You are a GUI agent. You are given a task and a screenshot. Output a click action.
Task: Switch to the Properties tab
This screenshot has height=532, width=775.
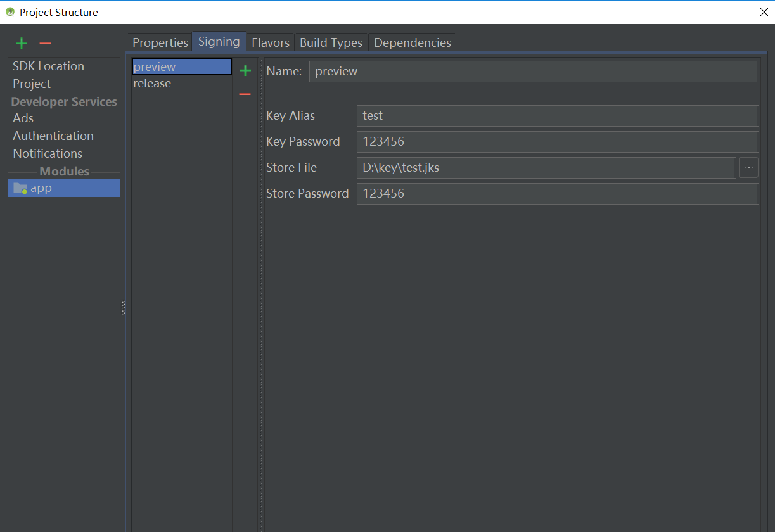click(160, 42)
